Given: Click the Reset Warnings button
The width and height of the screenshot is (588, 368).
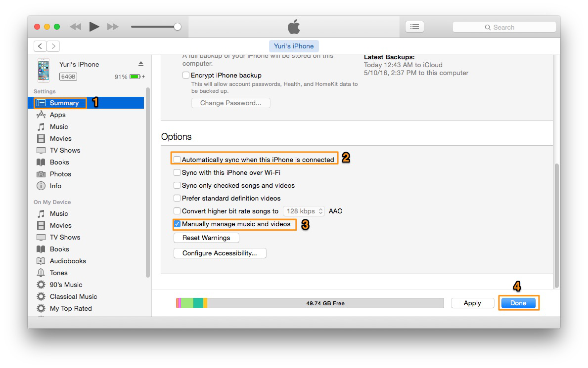Looking at the screenshot, I should pos(206,238).
